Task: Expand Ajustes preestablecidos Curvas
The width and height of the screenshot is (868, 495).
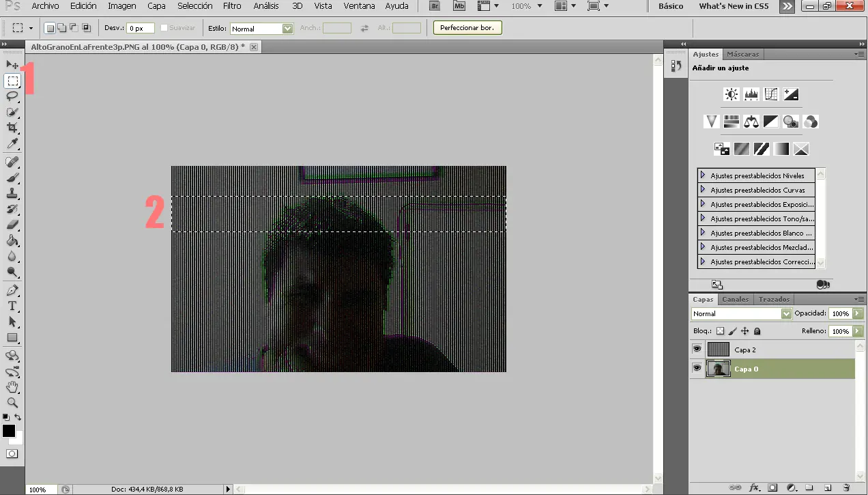Action: [703, 190]
